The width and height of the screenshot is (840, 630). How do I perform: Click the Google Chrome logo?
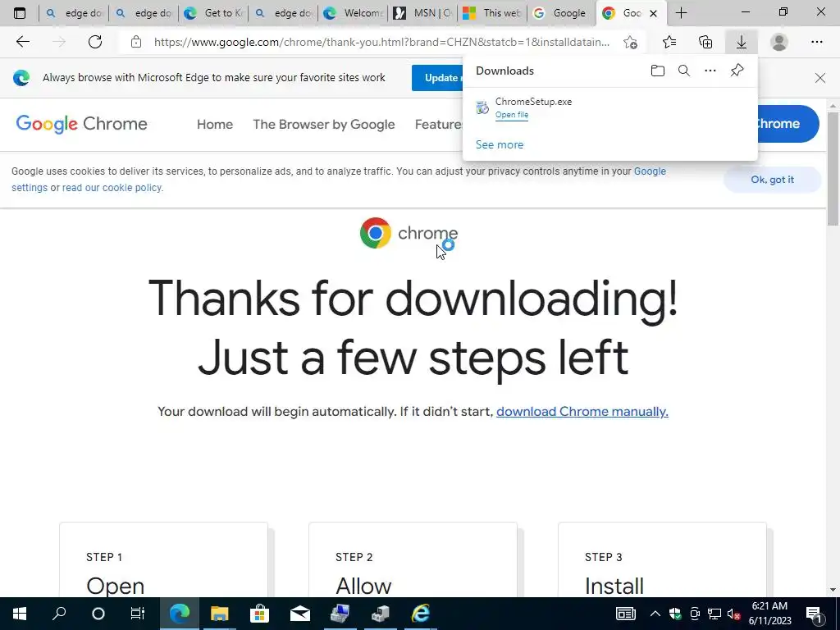(81, 124)
